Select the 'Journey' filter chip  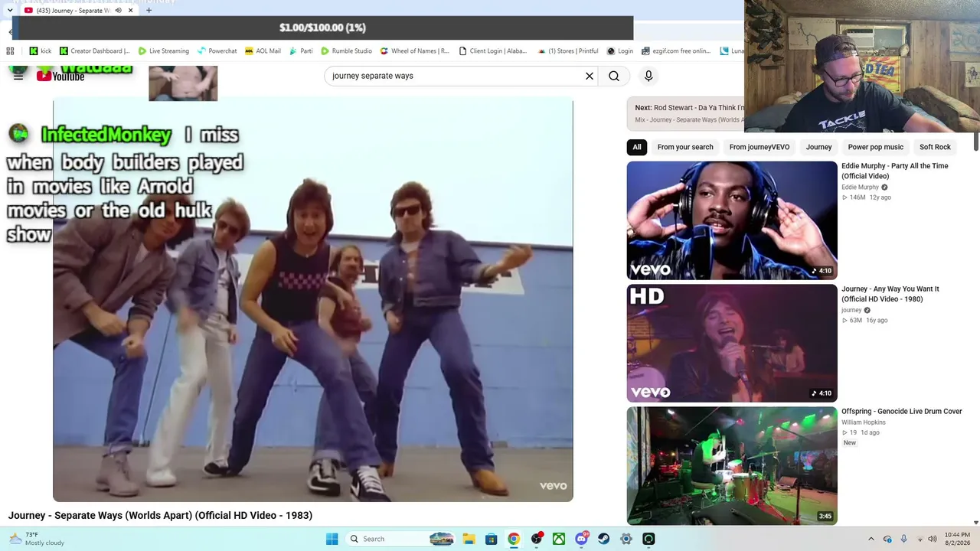[x=818, y=147]
